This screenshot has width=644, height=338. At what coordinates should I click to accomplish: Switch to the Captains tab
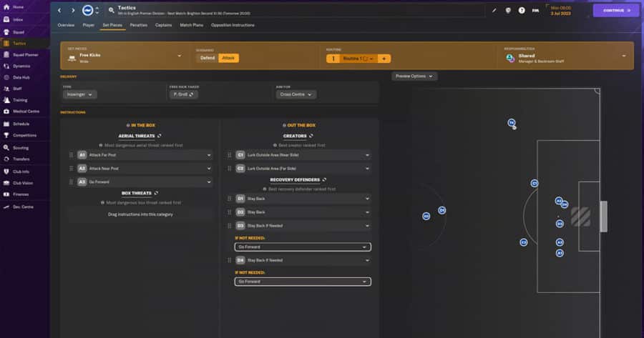163,25
